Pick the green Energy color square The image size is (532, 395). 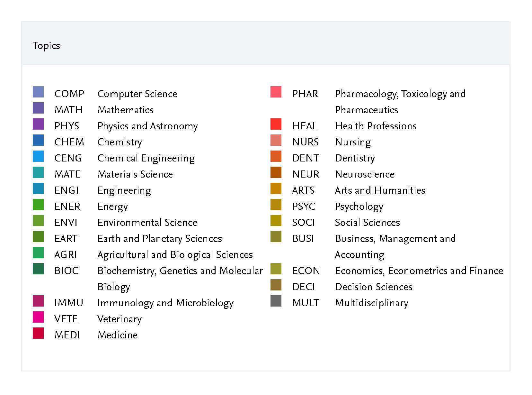38,205
